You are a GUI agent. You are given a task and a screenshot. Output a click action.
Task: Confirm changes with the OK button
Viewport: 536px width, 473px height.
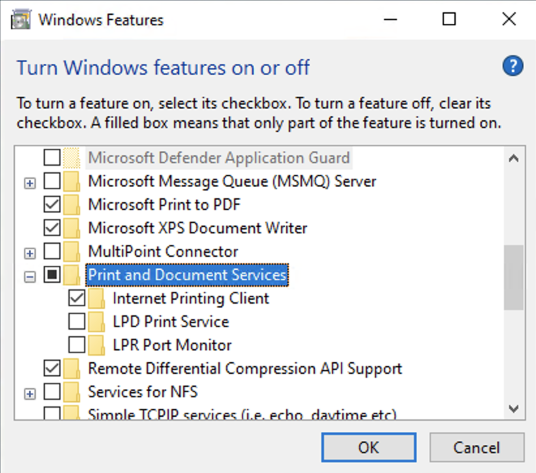point(368,447)
